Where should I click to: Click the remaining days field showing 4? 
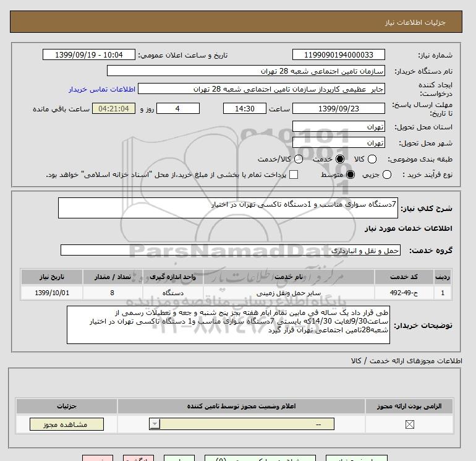(x=178, y=108)
